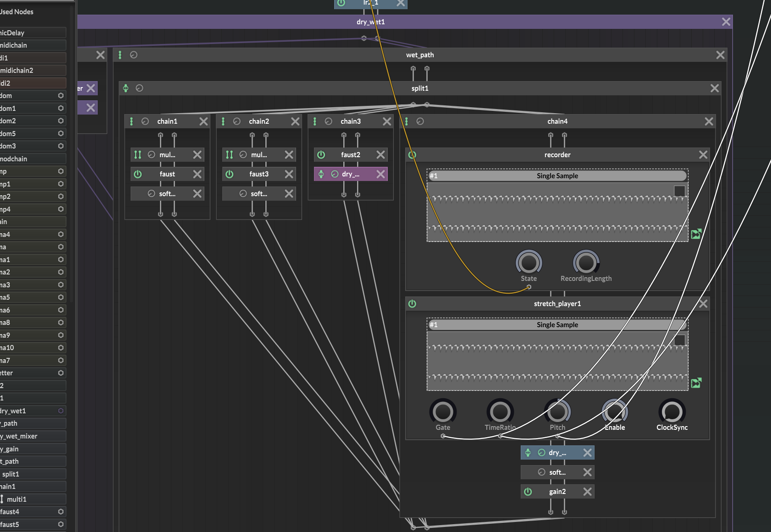This screenshot has width=771, height=532.
Task: Delete the recorder node
Action: click(x=703, y=155)
